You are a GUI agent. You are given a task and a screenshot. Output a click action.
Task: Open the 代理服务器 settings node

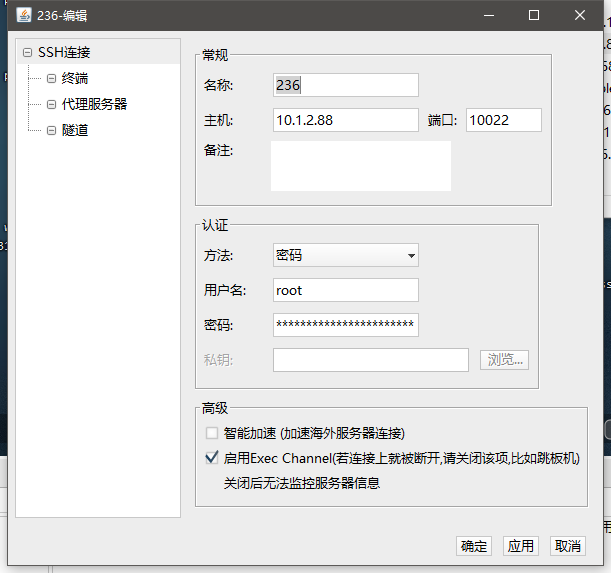click(94, 104)
